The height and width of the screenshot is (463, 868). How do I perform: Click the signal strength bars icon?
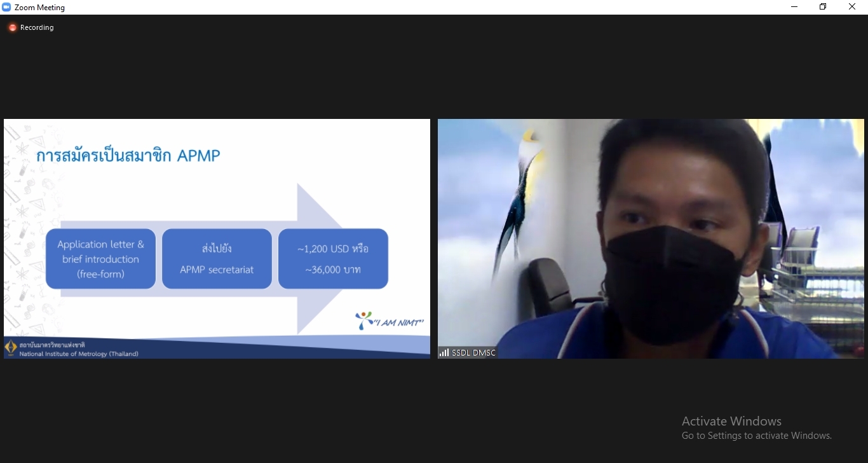(444, 352)
